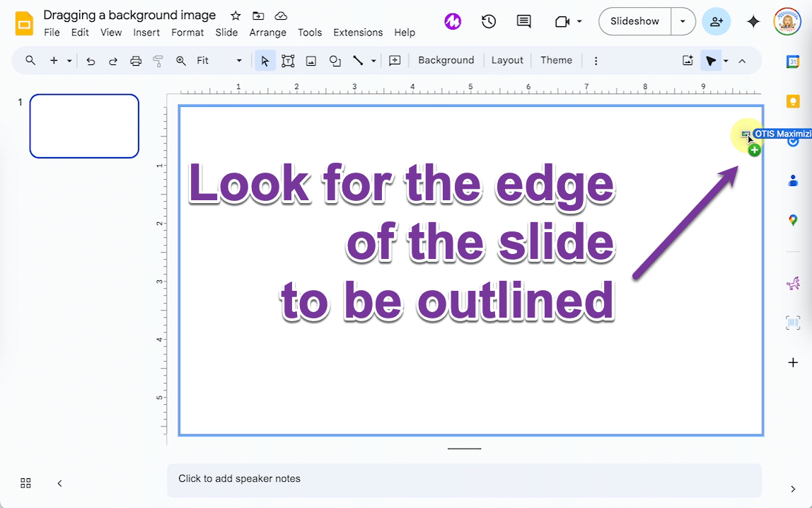Open Google Keep side panel
Image resolution: width=812 pixels, height=508 pixels.
click(793, 101)
